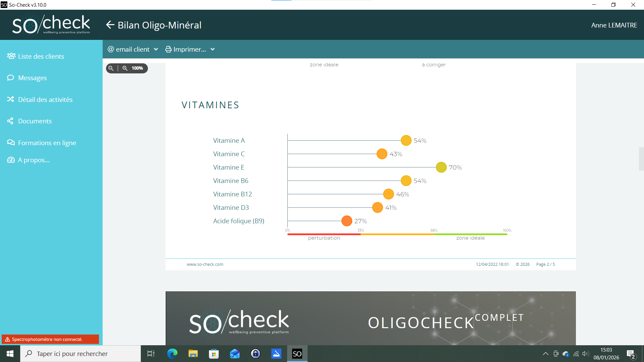Click the spectrophotometer warning triangle icon

(7, 339)
